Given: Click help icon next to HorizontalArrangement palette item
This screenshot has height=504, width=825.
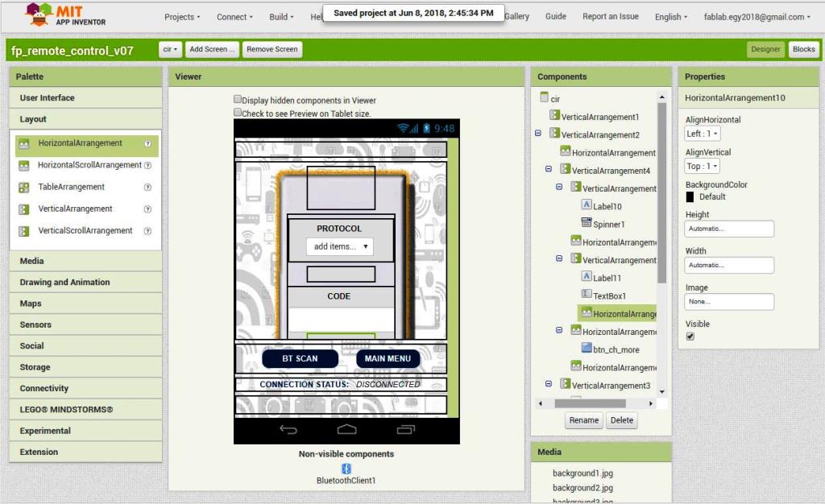Looking at the screenshot, I should click(148, 143).
